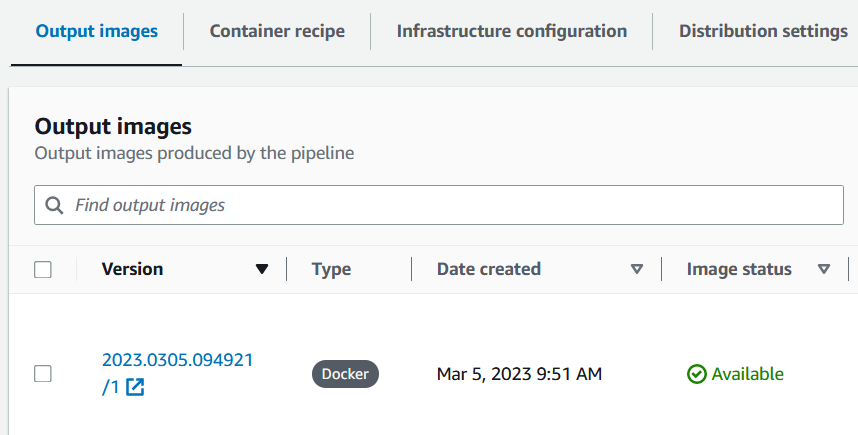The height and width of the screenshot is (435, 858).
Task: Click the external link icon beside version
Action: click(135, 388)
